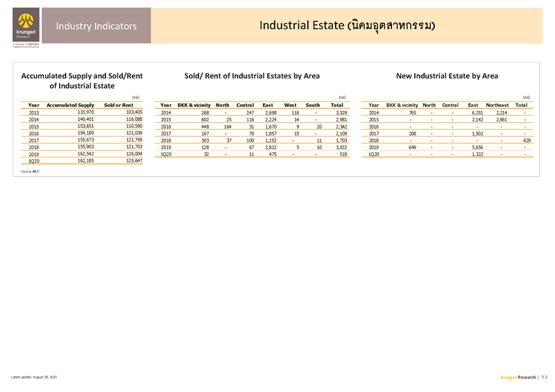Select the 125,647 sold or rent cell
The height and width of the screenshot is (392, 555).
(x=130, y=160)
